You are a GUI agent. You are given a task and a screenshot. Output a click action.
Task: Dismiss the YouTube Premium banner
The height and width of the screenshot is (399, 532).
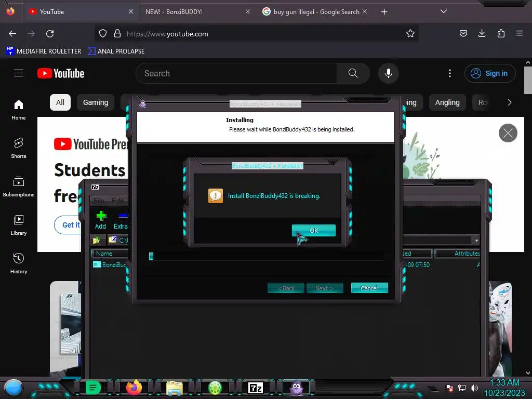point(508,133)
